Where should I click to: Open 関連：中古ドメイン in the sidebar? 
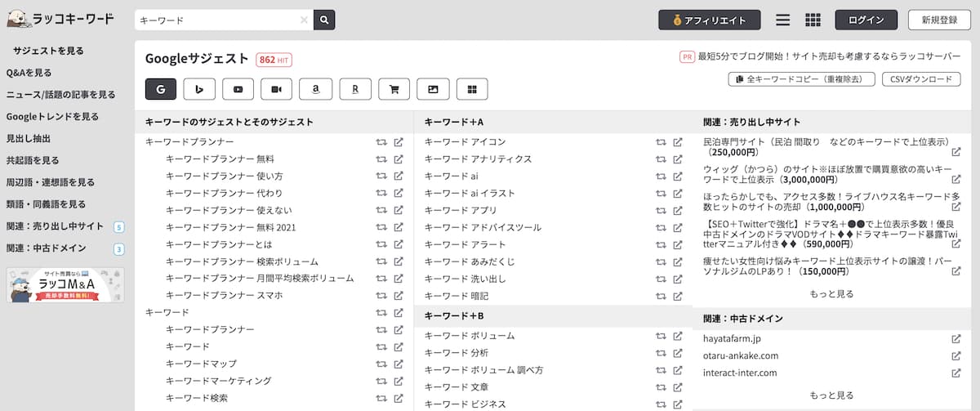(x=47, y=248)
